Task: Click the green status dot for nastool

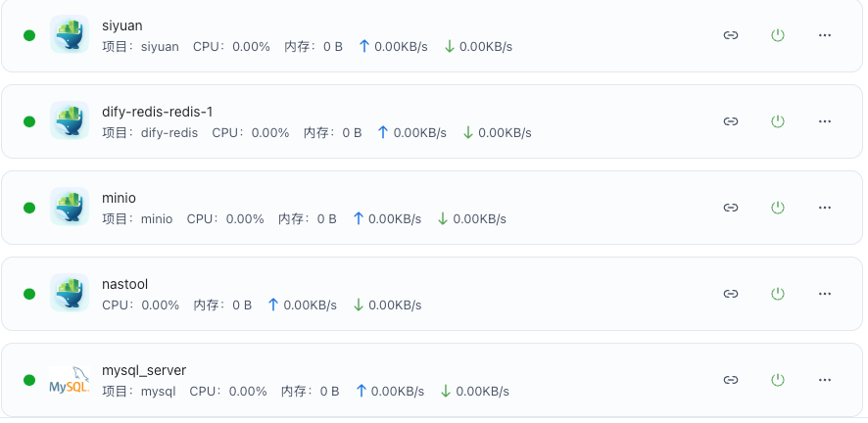Action: point(29,294)
